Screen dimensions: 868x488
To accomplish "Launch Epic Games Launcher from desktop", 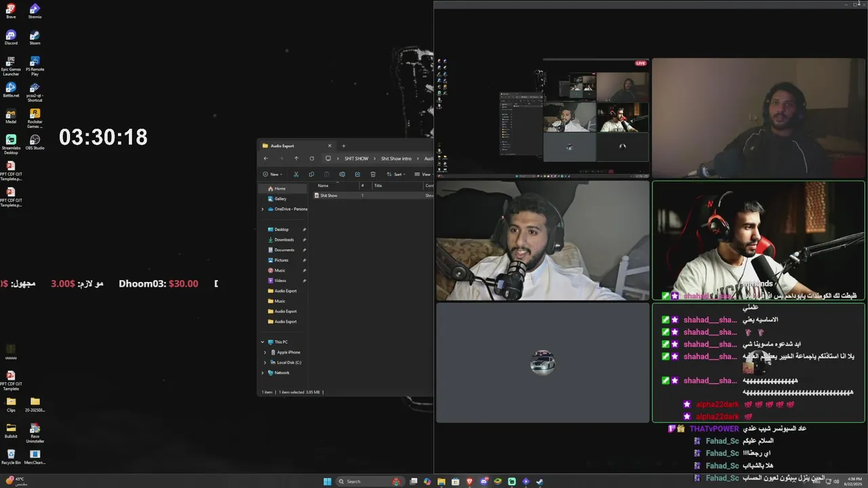I will coord(11,66).
